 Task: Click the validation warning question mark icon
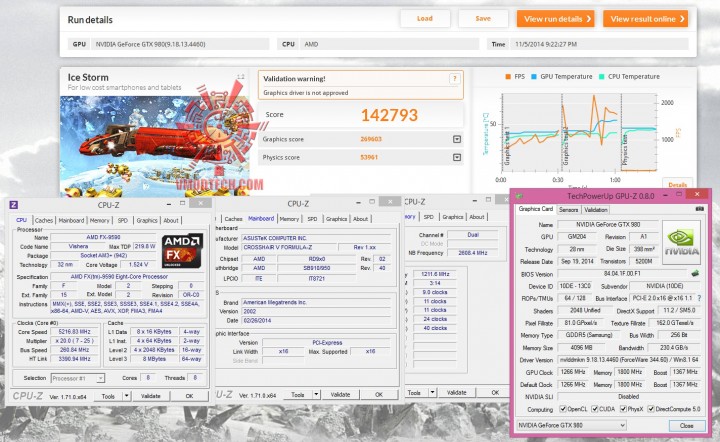[454, 78]
